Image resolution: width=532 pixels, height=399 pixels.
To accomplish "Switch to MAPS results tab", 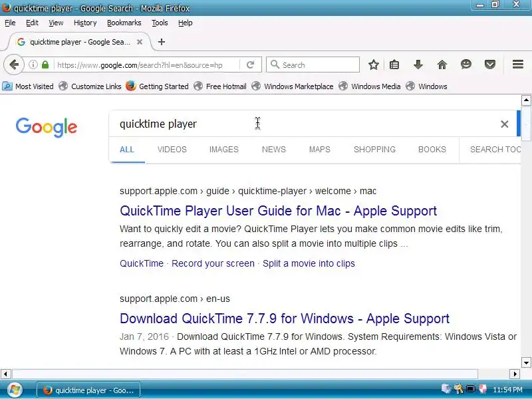I will point(320,150).
